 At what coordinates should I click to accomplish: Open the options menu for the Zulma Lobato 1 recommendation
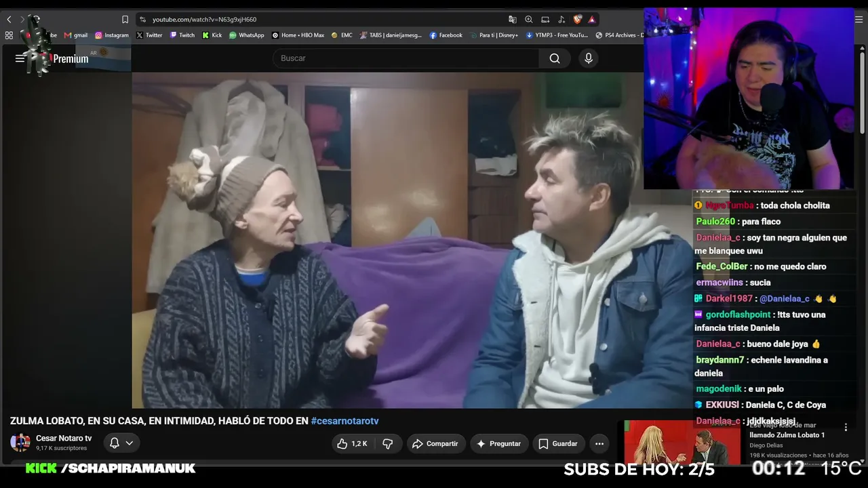(x=846, y=428)
